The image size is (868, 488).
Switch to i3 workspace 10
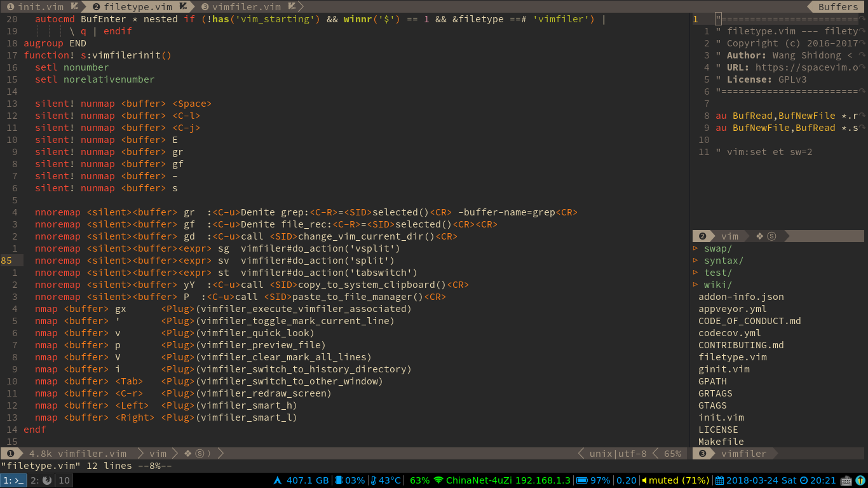tap(64, 480)
